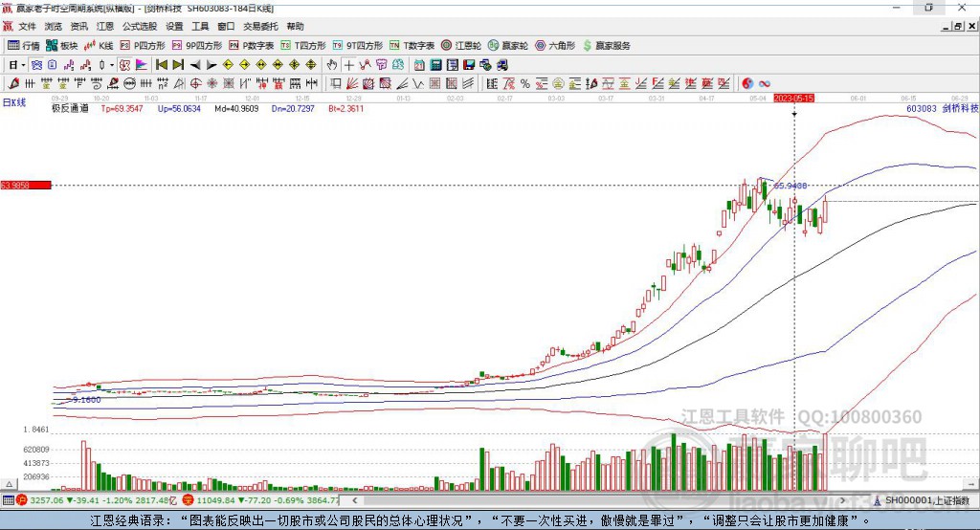
Task: Open the 9T四方形 tool
Action: point(358,46)
